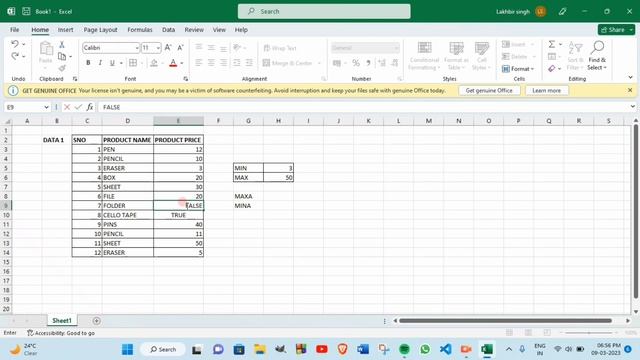Screen dimensions: 640x360
Task: Click the Undo arrow icon
Action: 15,44
